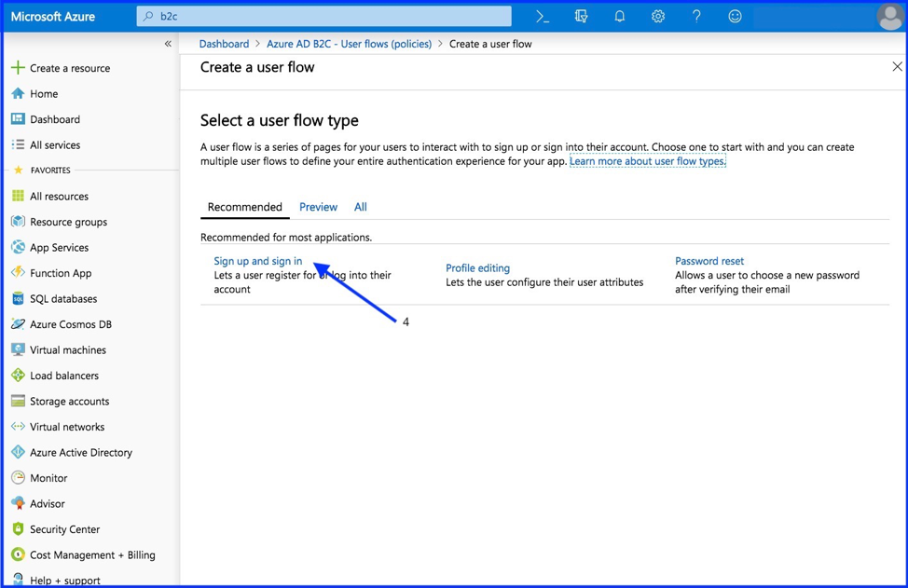Click the All resources grid icon
This screenshot has width=908, height=588.
[18, 196]
